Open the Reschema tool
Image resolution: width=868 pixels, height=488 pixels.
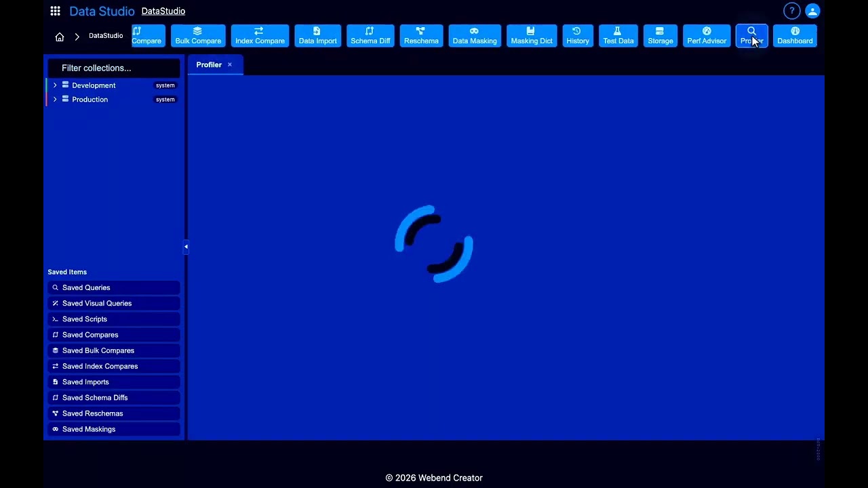click(421, 36)
